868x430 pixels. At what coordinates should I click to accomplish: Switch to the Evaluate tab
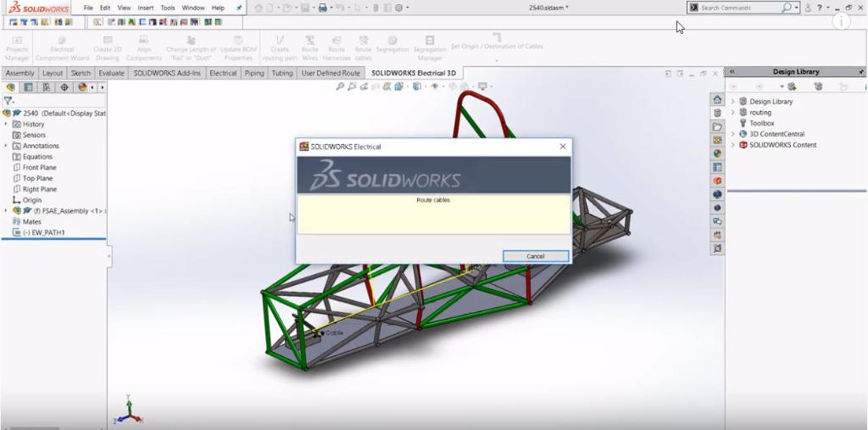111,73
